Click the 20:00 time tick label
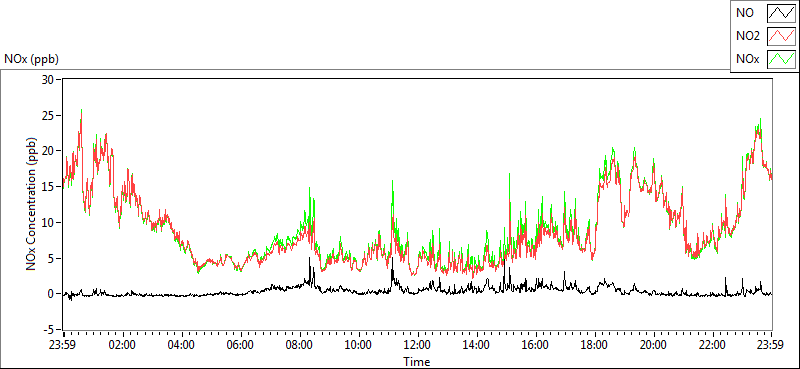This screenshot has width=800, height=369. tap(654, 344)
